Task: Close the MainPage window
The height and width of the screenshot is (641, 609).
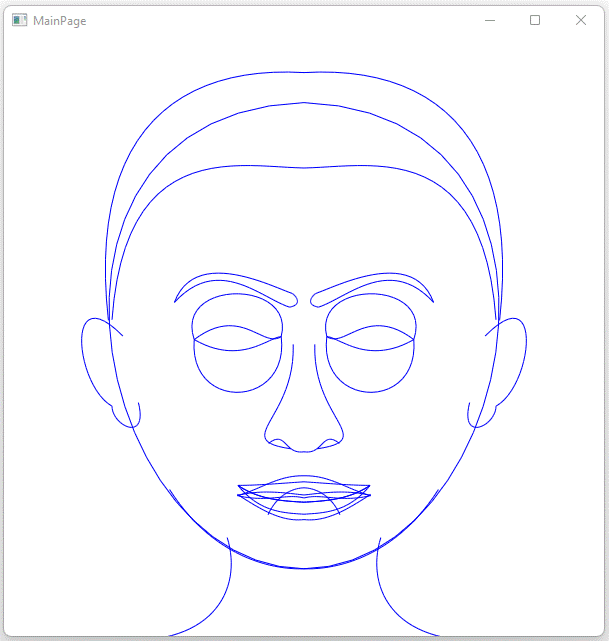Action: (x=580, y=20)
